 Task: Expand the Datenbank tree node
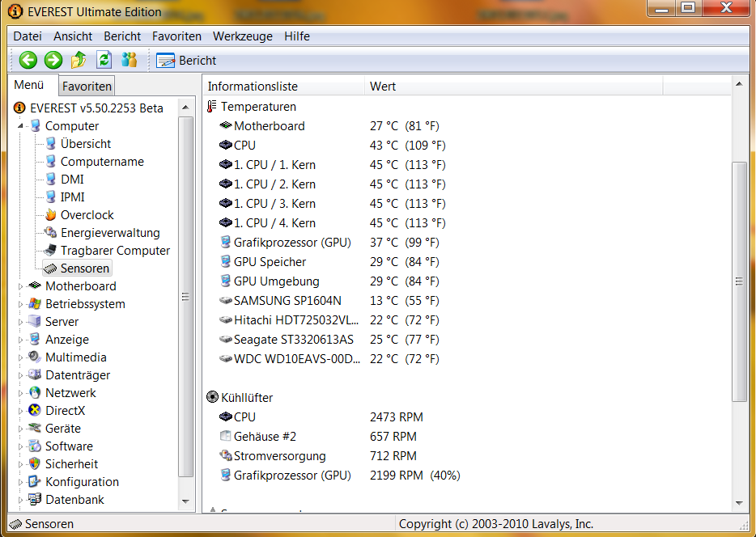click(x=20, y=501)
